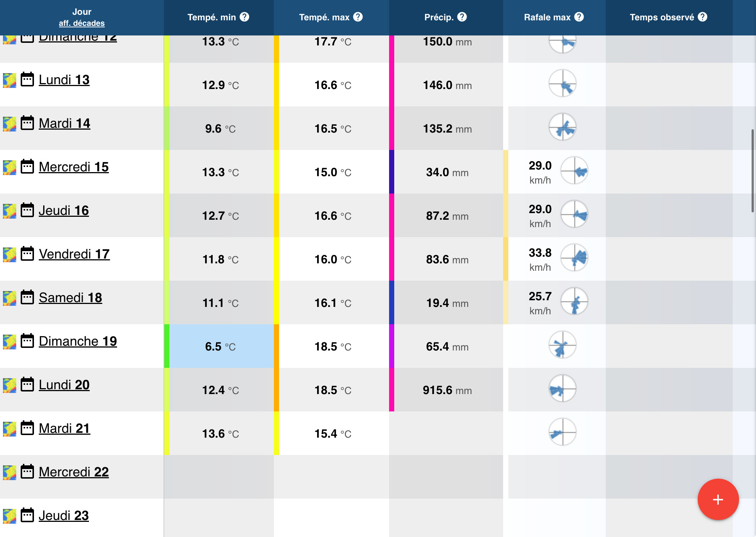756x537 pixels.
Task: Click the Rafale max help icon
Action: coord(579,17)
